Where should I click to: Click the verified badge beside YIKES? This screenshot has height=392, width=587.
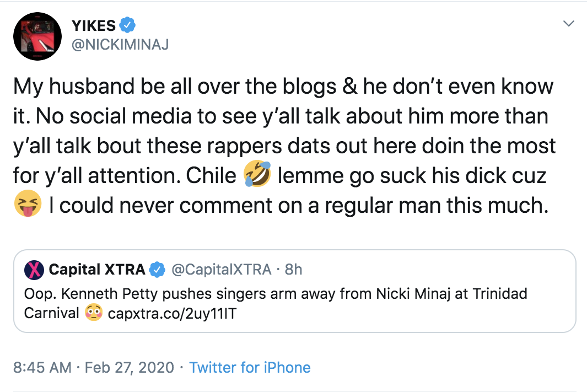coord(128,25)
